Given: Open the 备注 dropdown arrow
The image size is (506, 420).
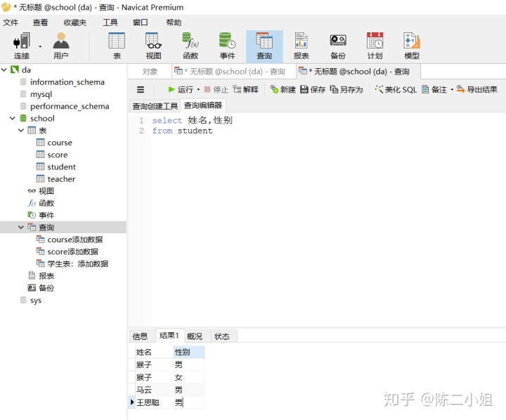Looking at the screenshot, I should point(452,90).
